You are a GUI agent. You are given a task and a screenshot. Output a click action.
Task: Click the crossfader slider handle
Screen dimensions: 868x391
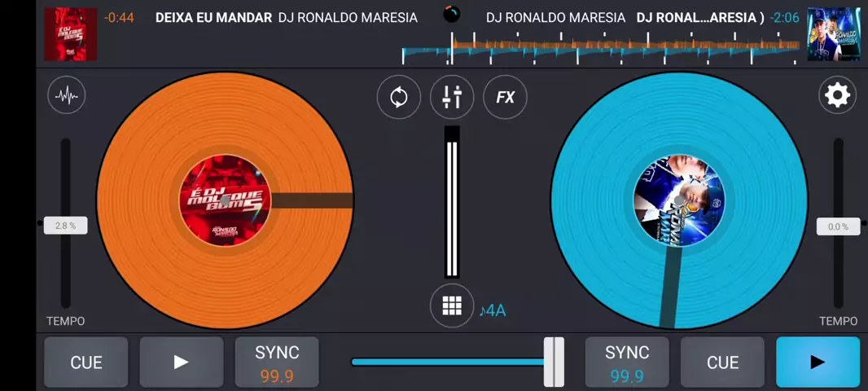point(554,362)
